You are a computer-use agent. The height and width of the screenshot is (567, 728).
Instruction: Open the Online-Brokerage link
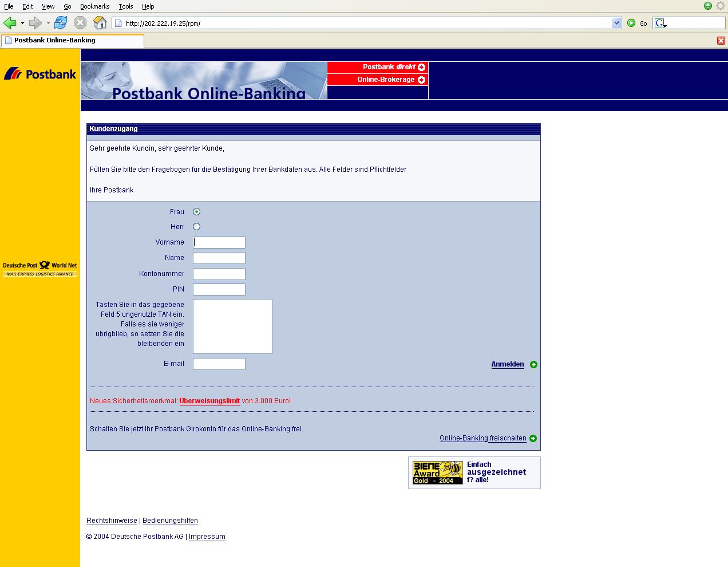[386, 80]
